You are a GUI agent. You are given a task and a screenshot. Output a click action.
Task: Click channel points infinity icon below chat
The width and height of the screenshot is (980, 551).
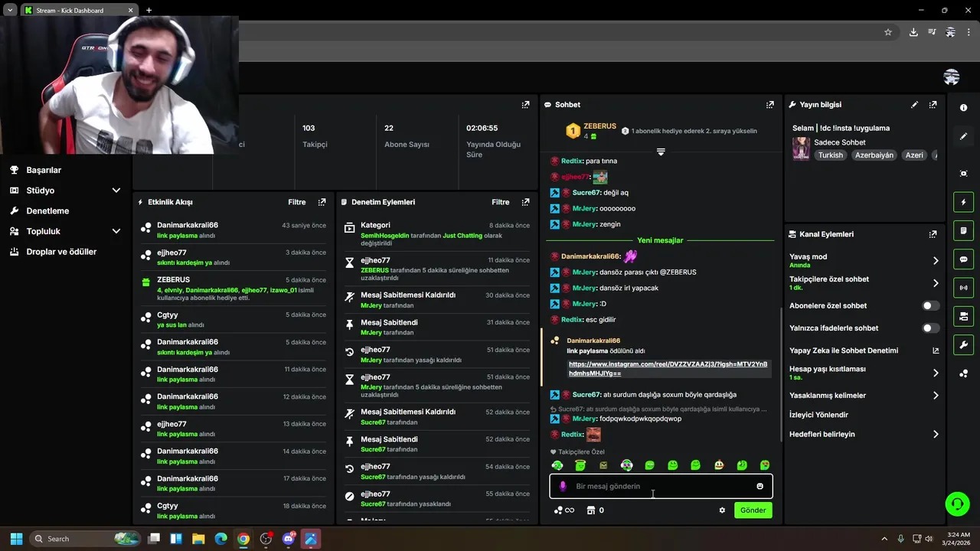click(564, 510)
